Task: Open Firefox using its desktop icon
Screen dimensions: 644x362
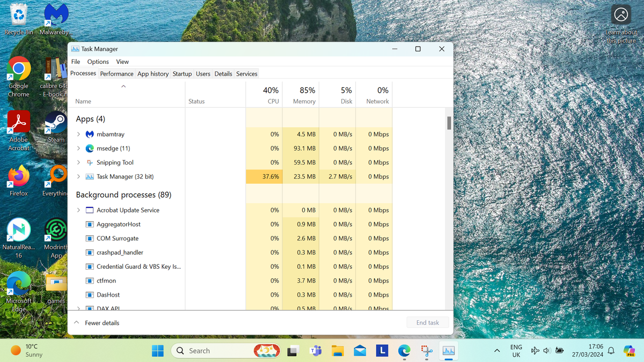Action: (x=18, y=176)
